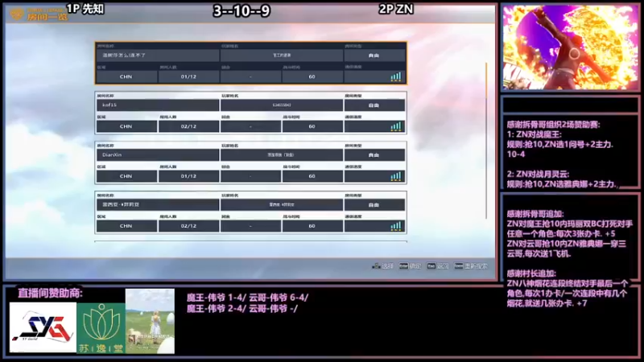
Task: Click the 1P 先知 player label
Action: coord(85,9)
